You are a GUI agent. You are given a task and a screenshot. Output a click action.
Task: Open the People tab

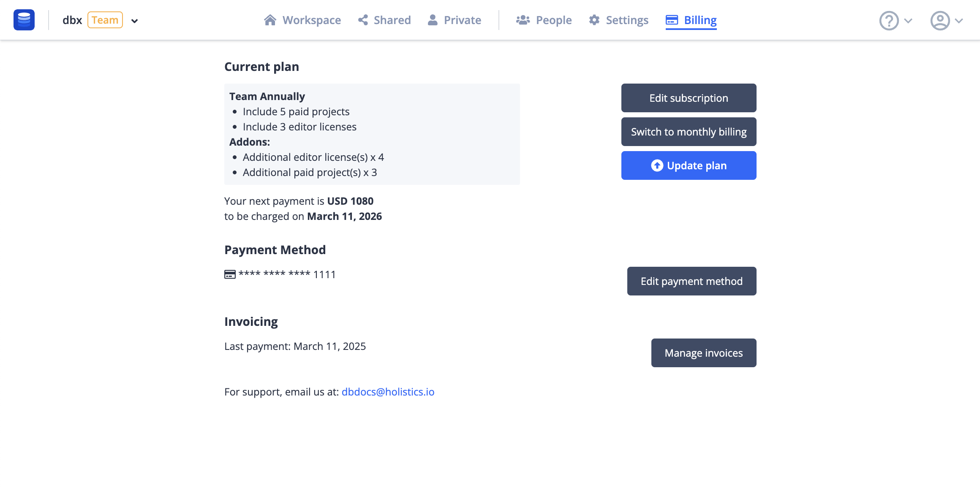coord(553,20)
